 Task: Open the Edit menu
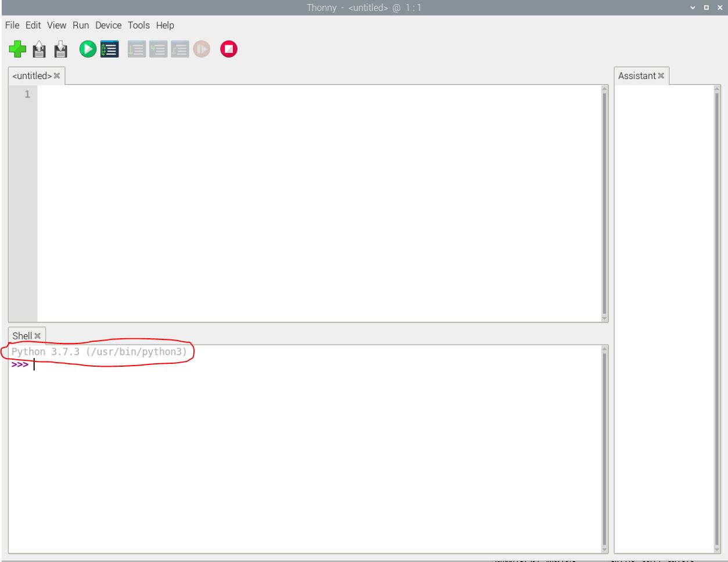[33, 26]
